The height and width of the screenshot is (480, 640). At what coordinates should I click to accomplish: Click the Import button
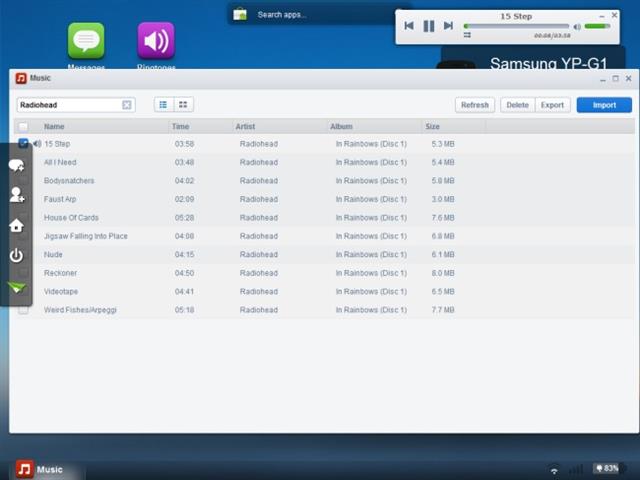tap(604, 105)
